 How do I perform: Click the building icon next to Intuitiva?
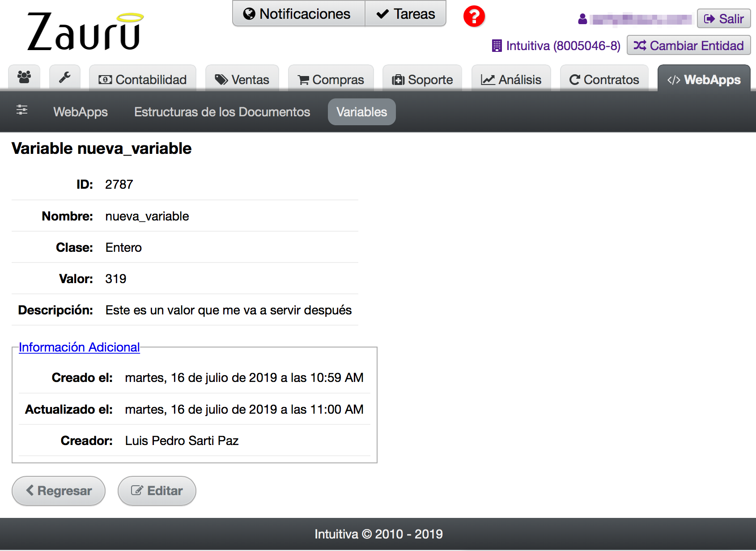tap(497, 46)
